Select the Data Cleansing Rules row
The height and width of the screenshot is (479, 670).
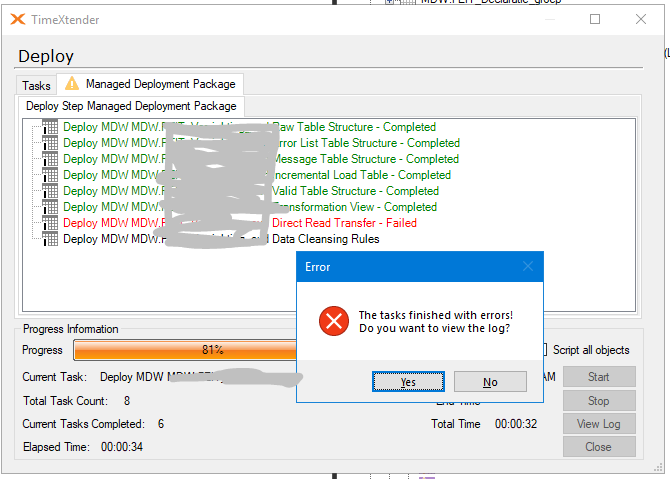[x=221, y=239]
